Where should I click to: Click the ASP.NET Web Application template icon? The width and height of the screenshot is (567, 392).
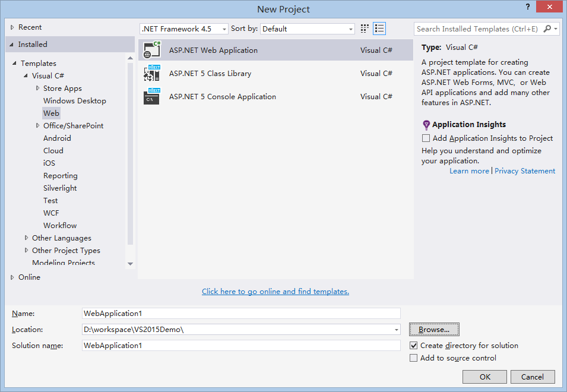pos(152,50)
